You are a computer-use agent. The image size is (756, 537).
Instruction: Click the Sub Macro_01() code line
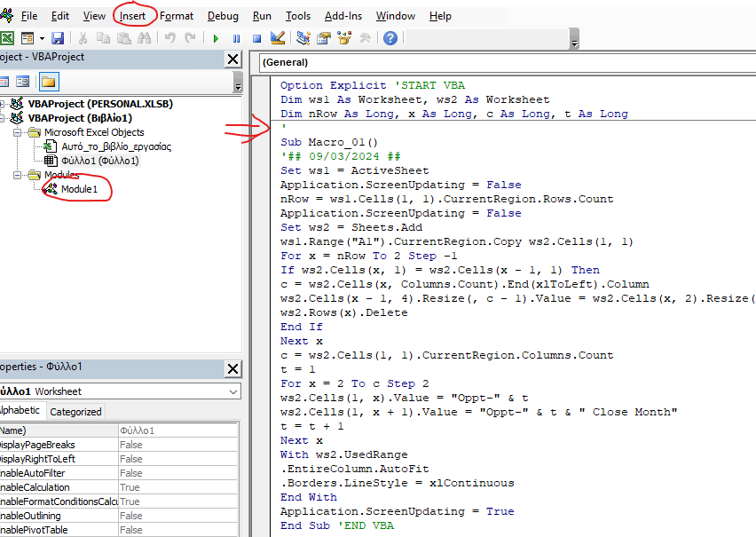[x=329, y=142]
